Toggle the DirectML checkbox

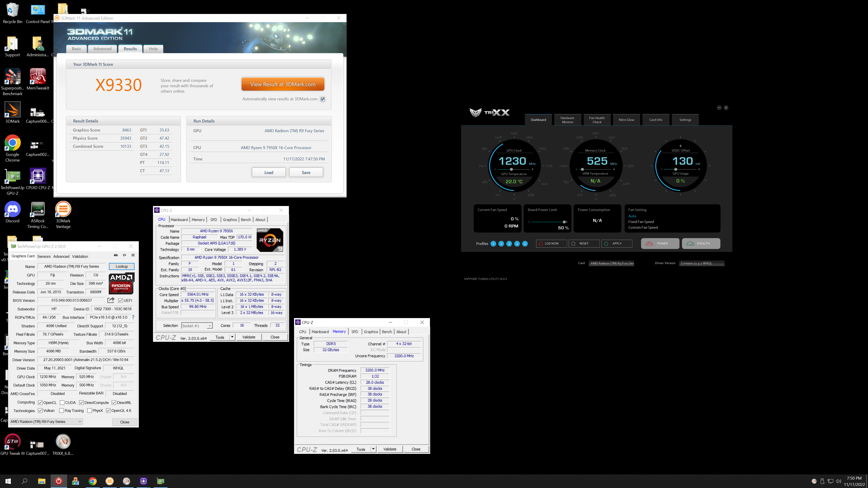tap(114, 402)
